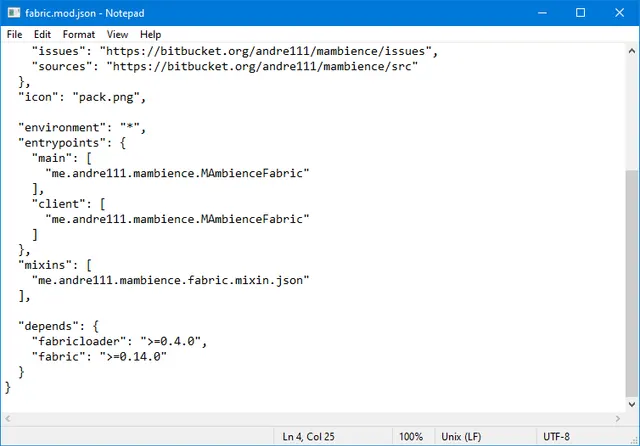The width and height of the screenshot is (640, 446).
Task: Click the "mixins": [ line
Action: coord(55,265)
